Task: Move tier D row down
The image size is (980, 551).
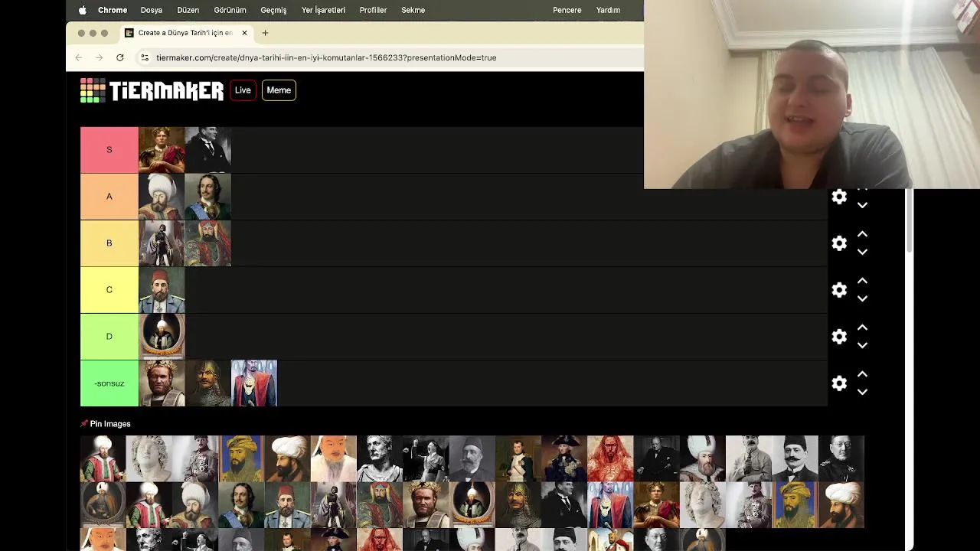Action: 862,345
